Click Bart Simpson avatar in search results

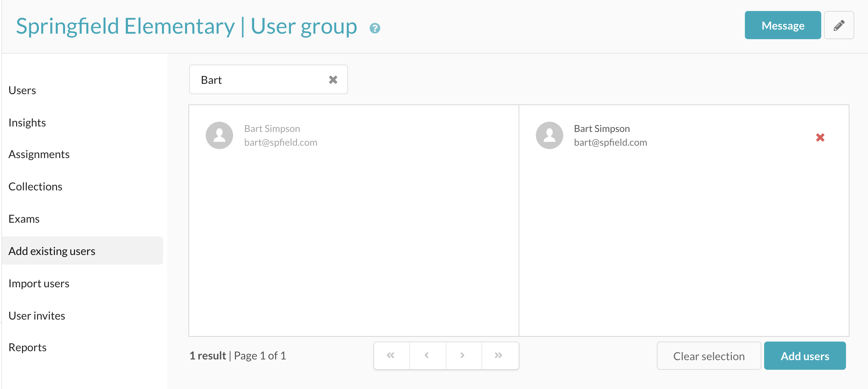pyautogui.click(x=219, y=135)
